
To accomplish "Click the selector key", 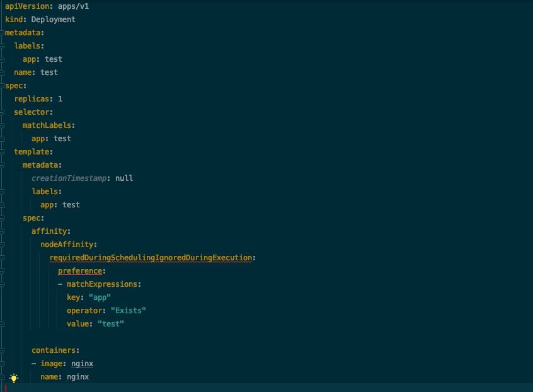I will click(x=32, y=112).
